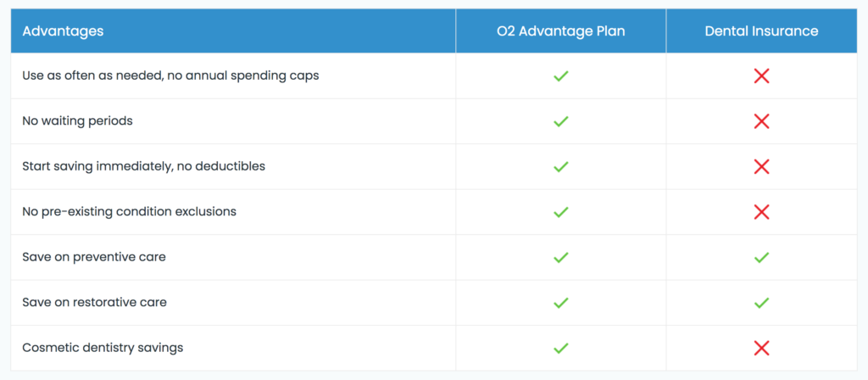Click the 'No waiting periods' row text
The height and width of the screenshot is (380, 868).
(x=77, y=120)
